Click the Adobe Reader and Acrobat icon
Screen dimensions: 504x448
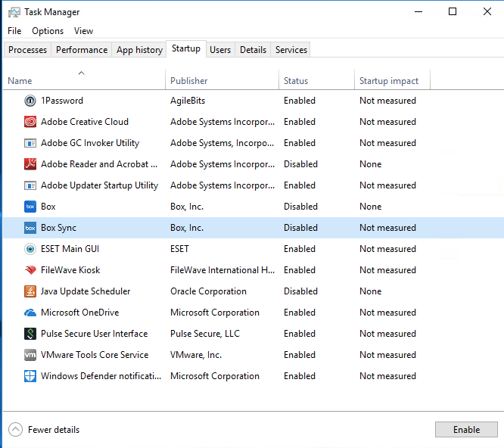point(30,164)
